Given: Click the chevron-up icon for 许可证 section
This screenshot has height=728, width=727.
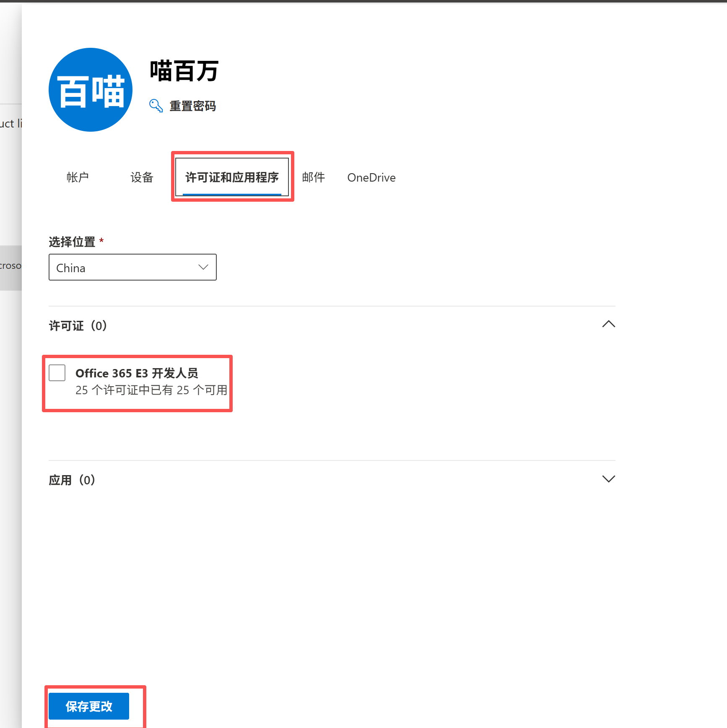Looking at the screenshot, I should 609,324.
